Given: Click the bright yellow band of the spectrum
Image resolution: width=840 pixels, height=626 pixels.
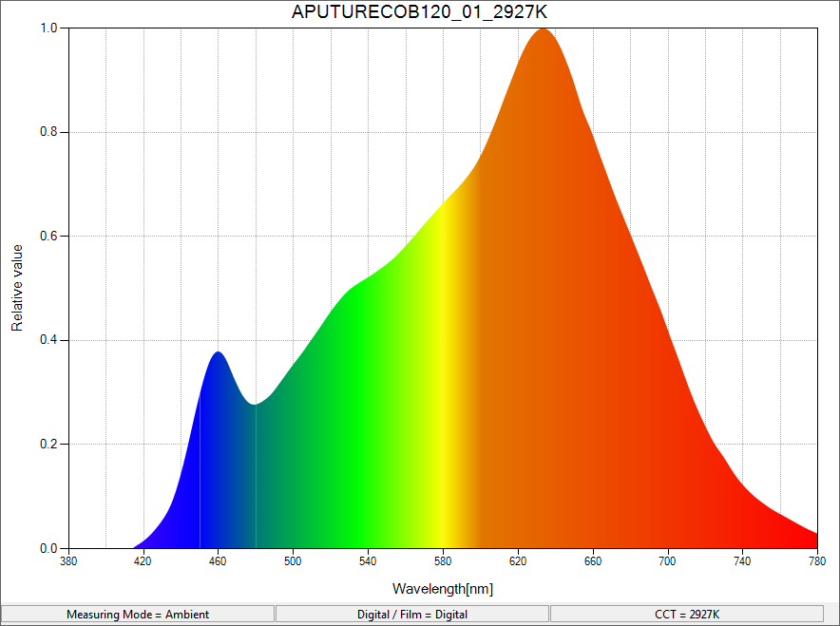Looking at the screenshot, I should click(x=445, y=380).
